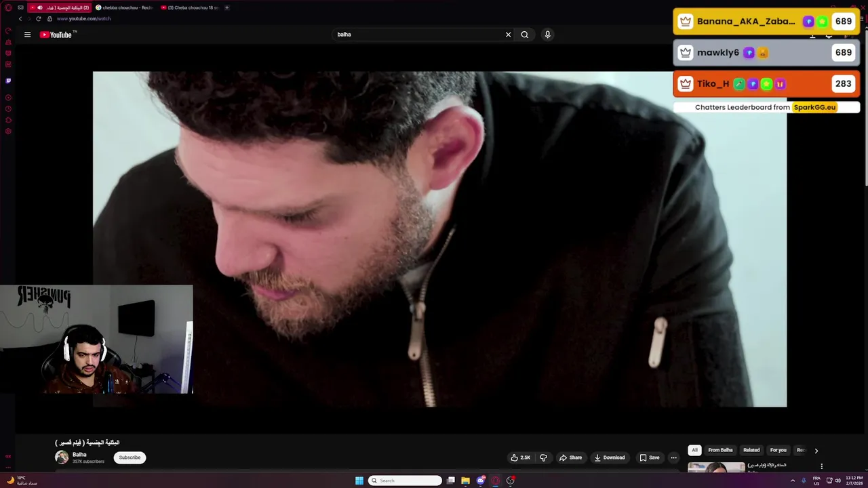This screenshot has width=868, height=488.
Task: Select the mawkly6 leaderboard entry
Action: (766, 53)
